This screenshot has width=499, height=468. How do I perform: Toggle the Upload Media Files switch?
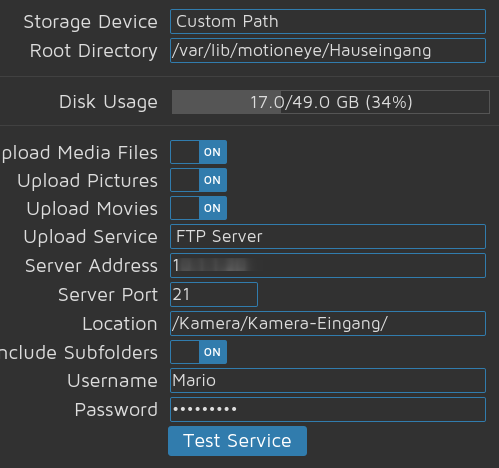199,152
